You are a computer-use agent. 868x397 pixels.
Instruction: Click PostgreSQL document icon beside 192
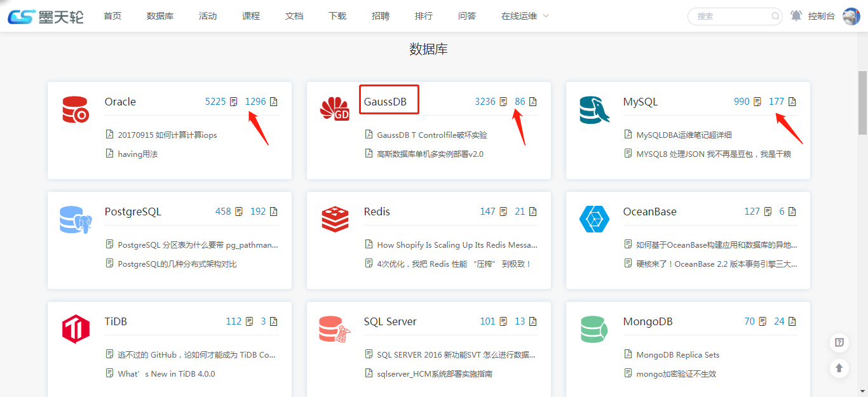(274, 212)
